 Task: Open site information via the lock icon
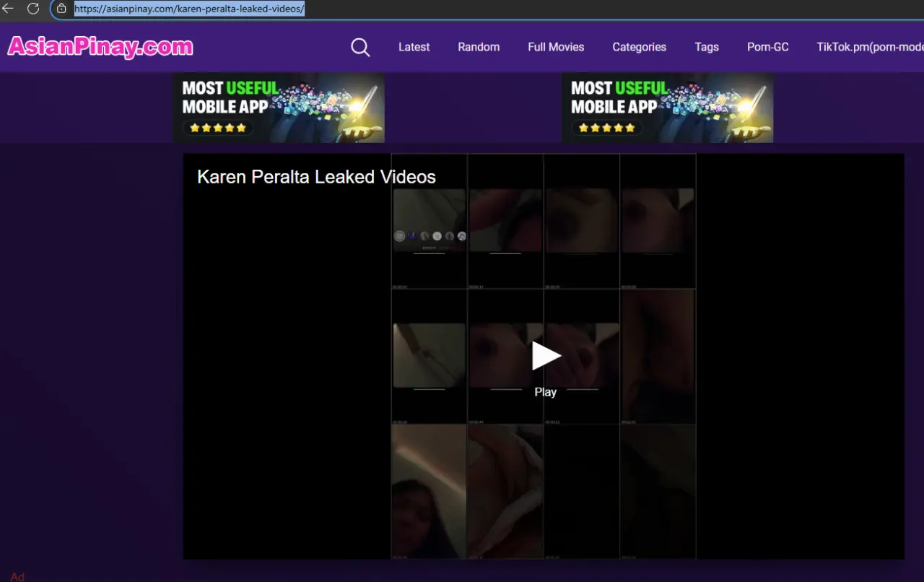tap(61, 9)
